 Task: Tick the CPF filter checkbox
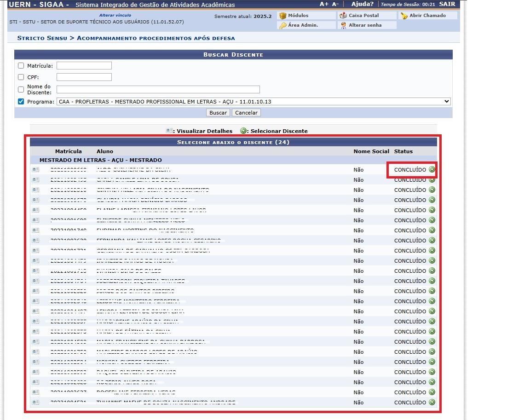pyautogui.click(x=21, y=77)
